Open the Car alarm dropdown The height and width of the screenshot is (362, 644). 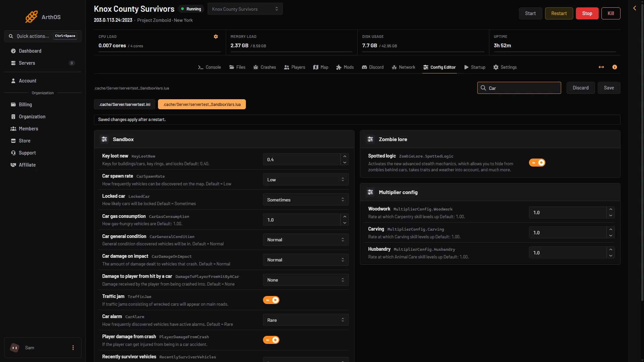pyautogui.click(x=306, y=320)
